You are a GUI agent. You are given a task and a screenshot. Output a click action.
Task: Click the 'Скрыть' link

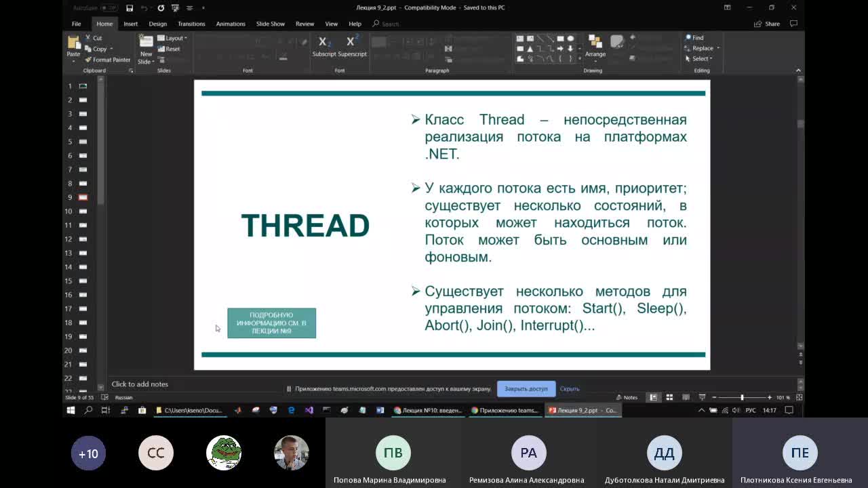click(570, 389)
